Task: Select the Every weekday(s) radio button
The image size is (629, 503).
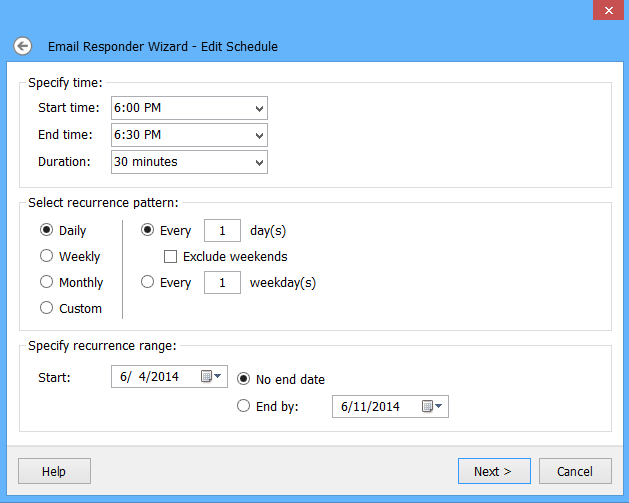Action: pos(148,283)
